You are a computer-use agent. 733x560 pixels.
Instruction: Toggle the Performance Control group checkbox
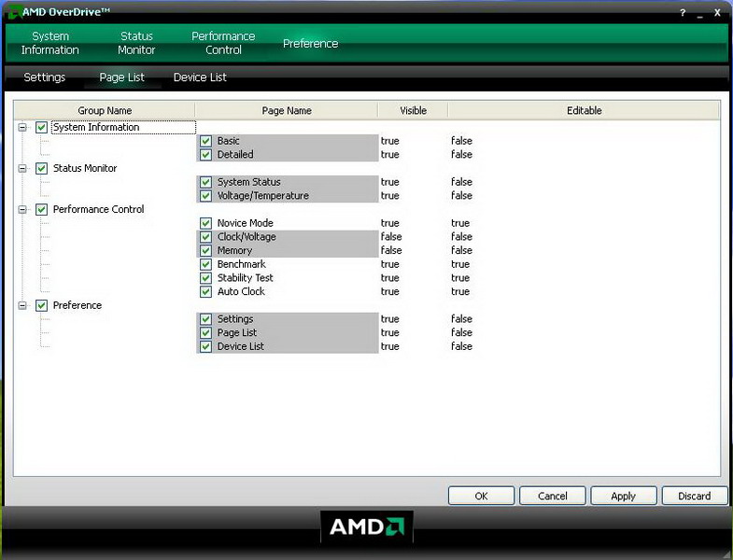pyautogui.click(x=42, y=209)
